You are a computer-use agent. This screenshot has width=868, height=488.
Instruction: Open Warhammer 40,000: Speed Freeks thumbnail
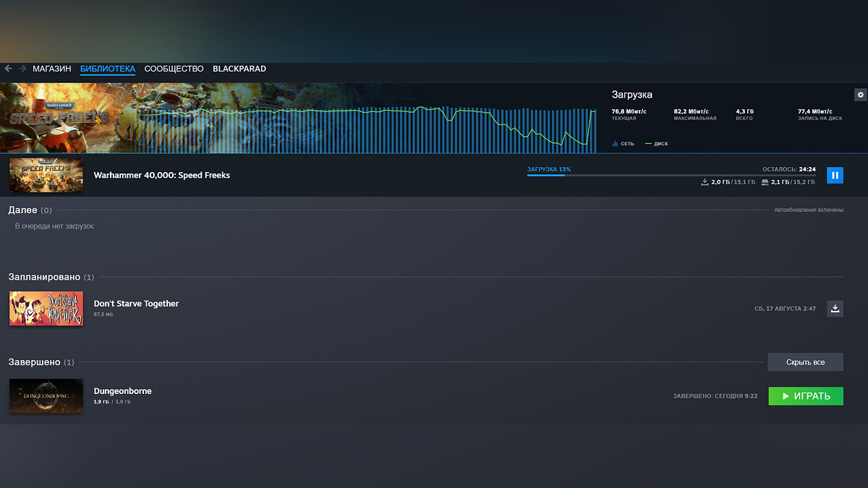coord(46,175)
